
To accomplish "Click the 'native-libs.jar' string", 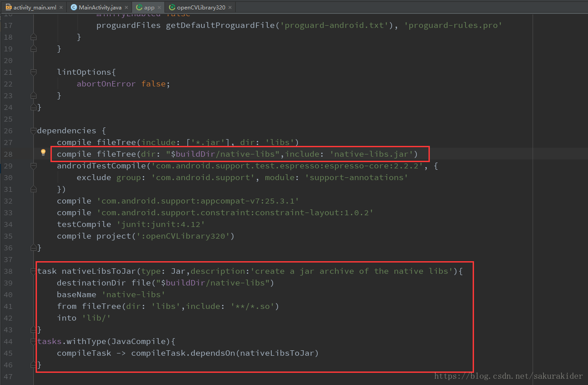I will tap(372, 154).
